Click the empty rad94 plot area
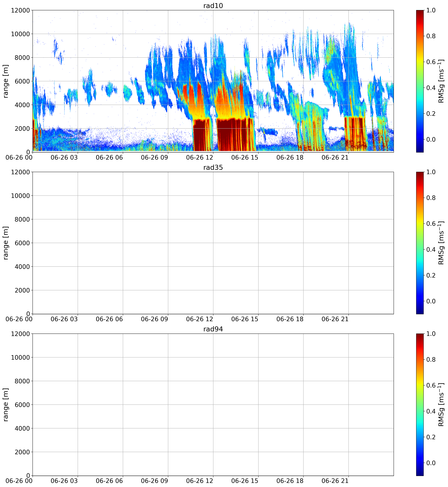This screenshot has height=487, width=448. [213, 405]
